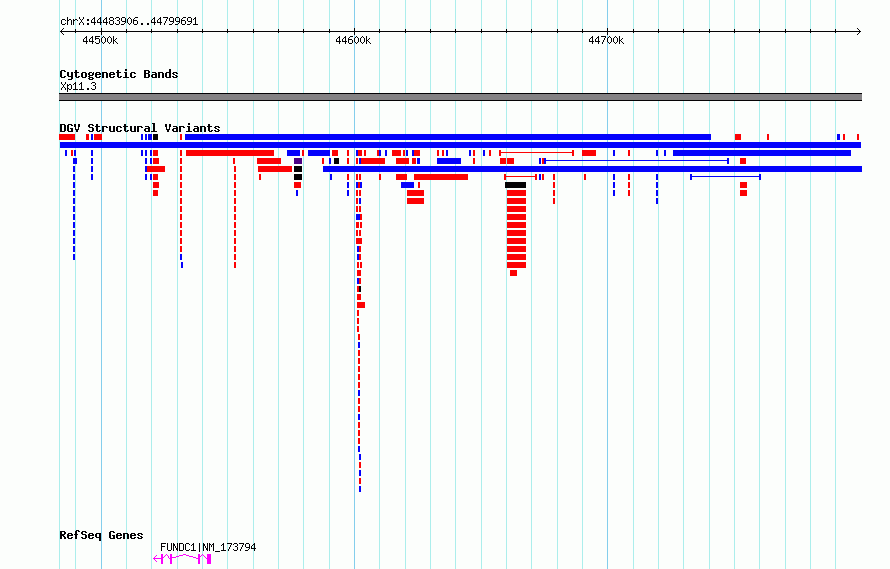This screenshot has height=569, width=890.
Task: Select the large black variant bar atop the red stack
Action: (x=515, y=185)
